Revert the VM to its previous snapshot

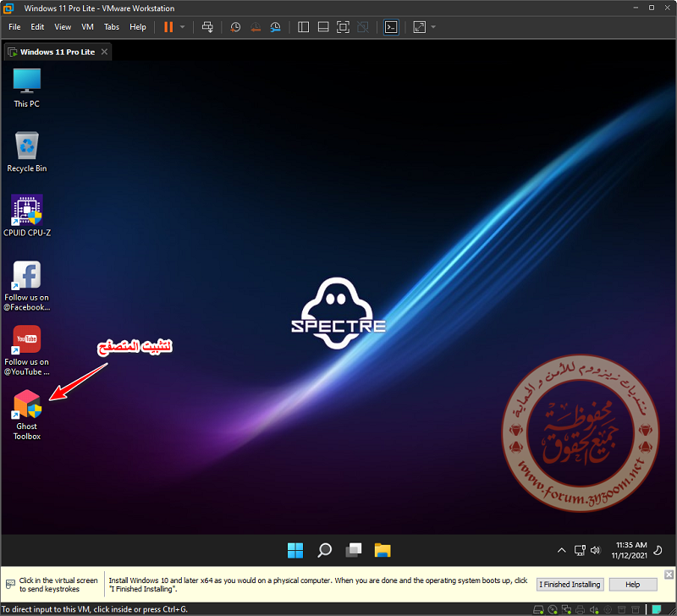(x=256, y=27)
